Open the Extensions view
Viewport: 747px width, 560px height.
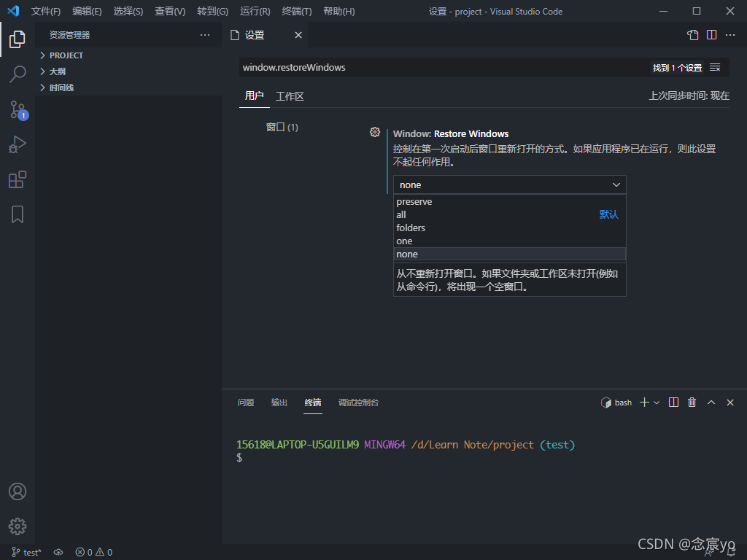tap(18, 179)
